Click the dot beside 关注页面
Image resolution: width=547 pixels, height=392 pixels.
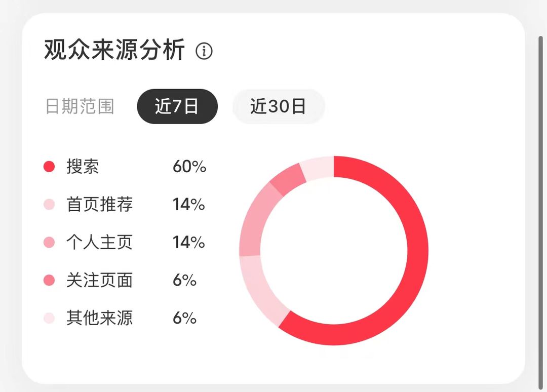tap(49, 280)
